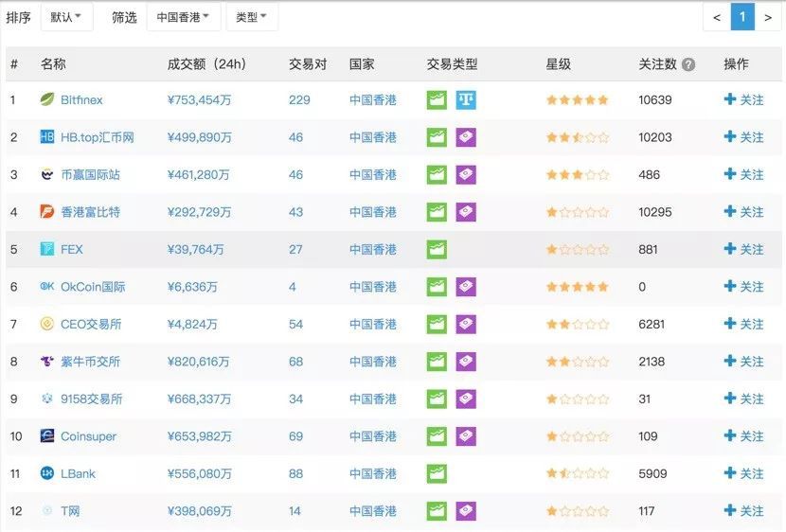
Task: Select page 1 in the pagination
Action: click(742, 18)
